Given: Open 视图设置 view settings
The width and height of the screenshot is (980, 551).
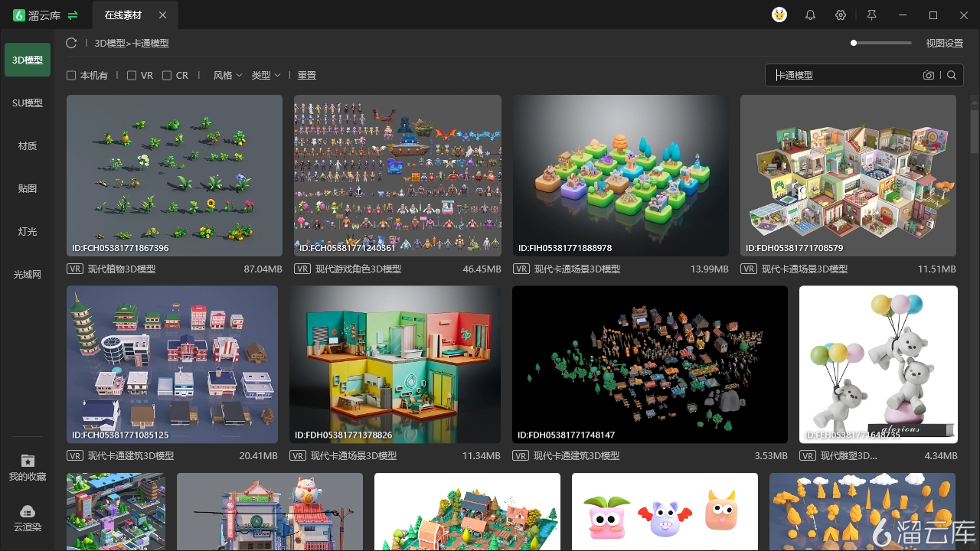Looking at the screenshot, I should [x=944, y=44].
